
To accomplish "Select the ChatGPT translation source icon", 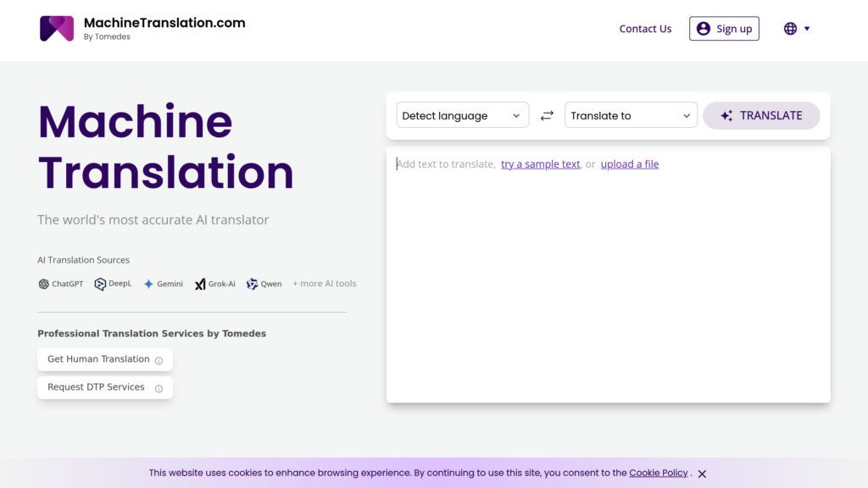I will point(43,284).
